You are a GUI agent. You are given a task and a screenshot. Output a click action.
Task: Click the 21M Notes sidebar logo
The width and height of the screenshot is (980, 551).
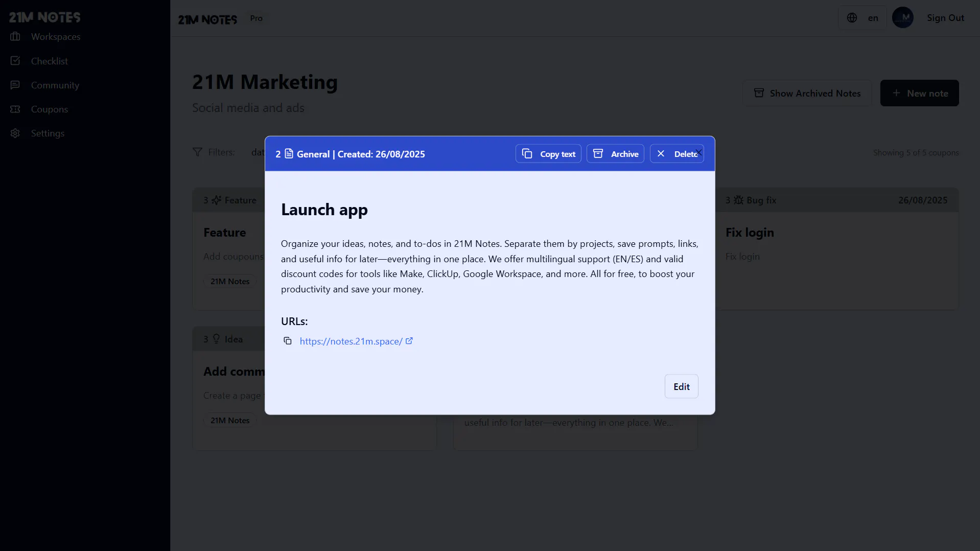tap(44, 17)
